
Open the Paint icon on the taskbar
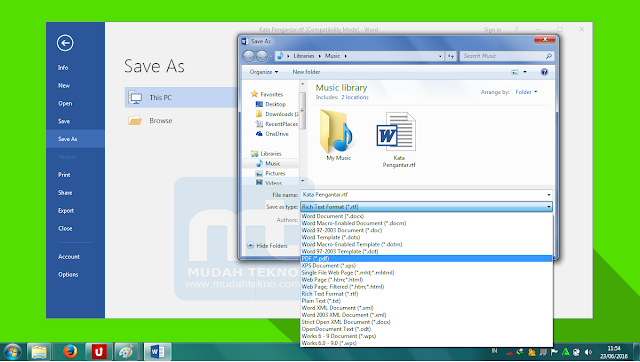[126, 352]
